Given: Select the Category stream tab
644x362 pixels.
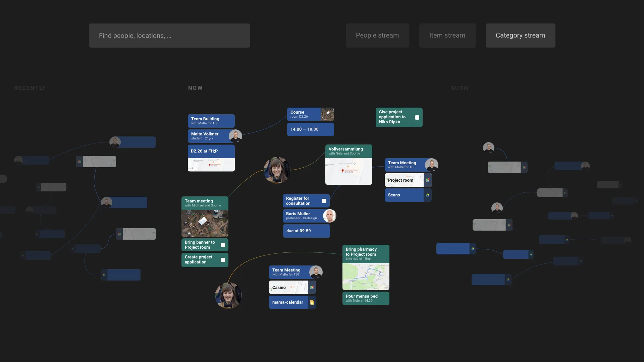Looking at the screenshot, I should [520, 36].
